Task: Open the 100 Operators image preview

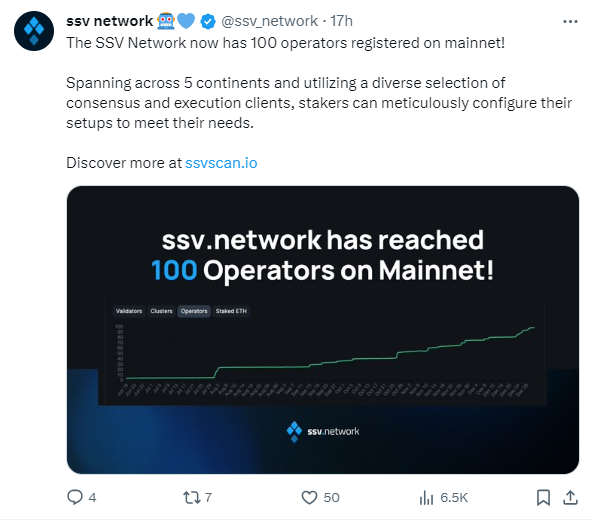Action: click(323, 330)
